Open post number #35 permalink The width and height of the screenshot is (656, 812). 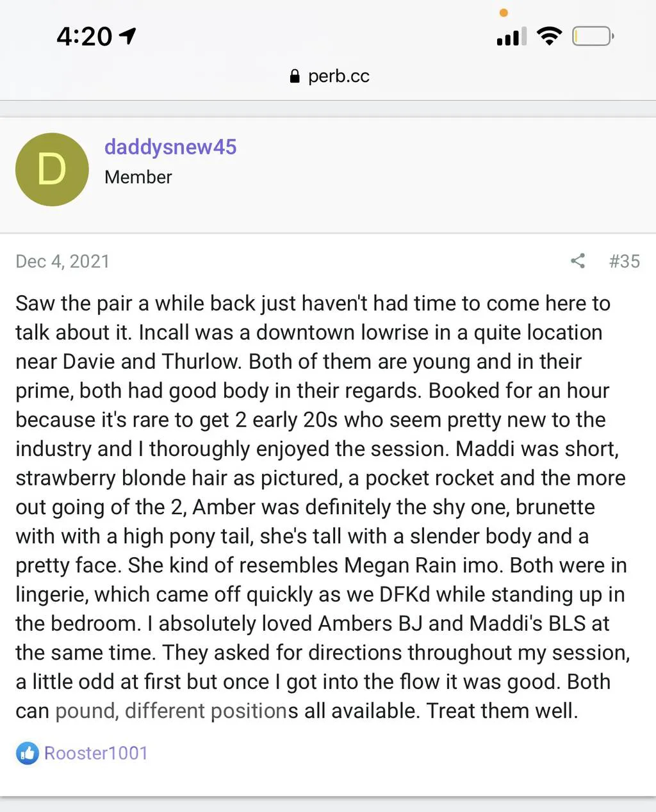[624, 261]
